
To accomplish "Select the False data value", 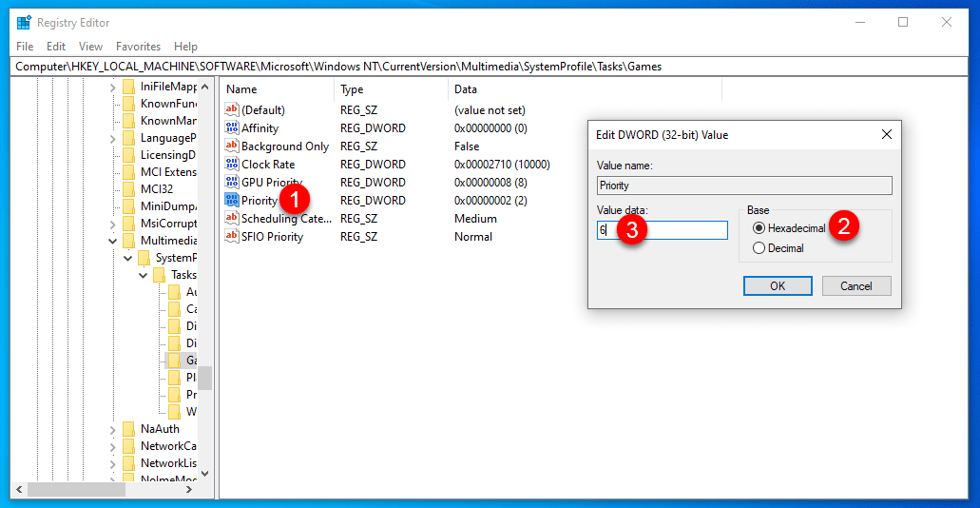I will (x=467, y=147).
